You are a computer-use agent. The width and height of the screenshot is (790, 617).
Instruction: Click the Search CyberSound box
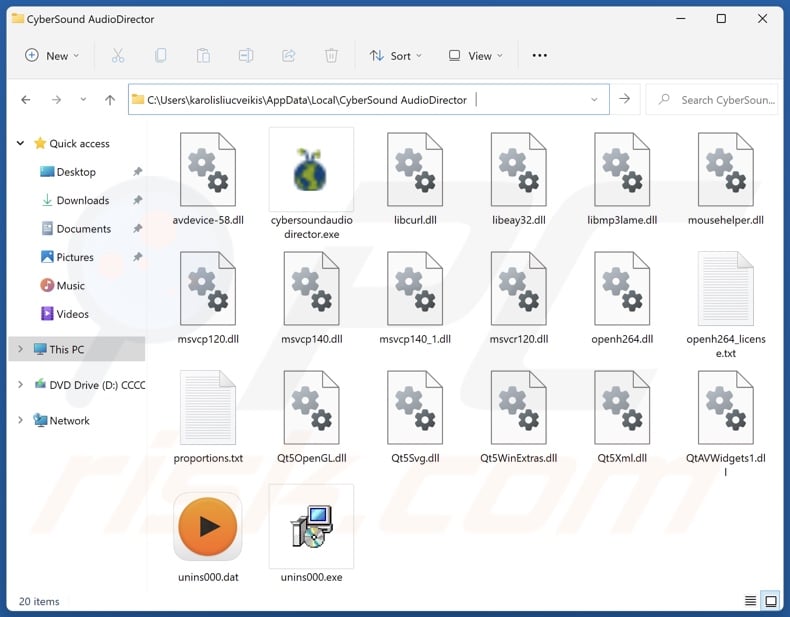click(x=711, y=100)
